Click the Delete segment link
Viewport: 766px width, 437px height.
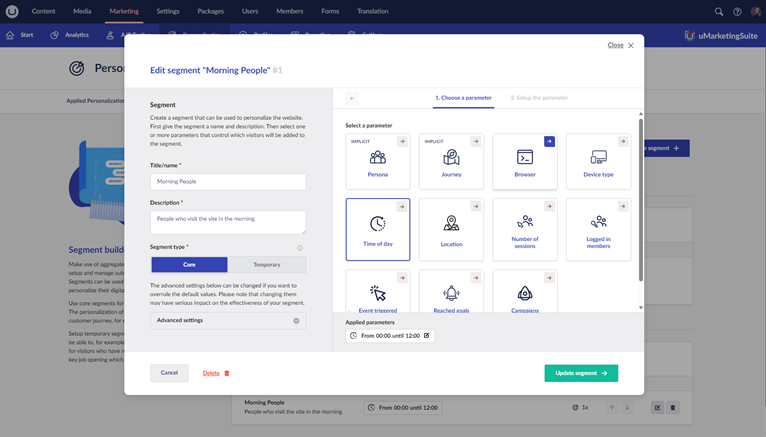[215, 373]
